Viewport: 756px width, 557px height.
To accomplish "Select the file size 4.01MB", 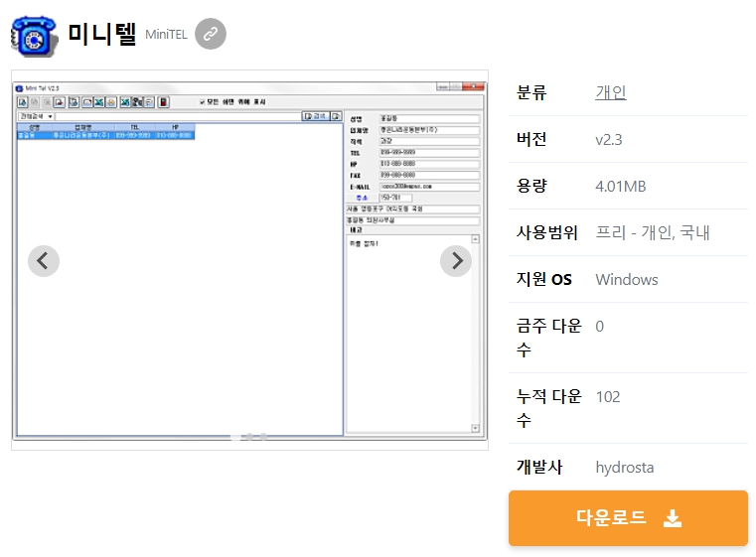I will 621,187.
